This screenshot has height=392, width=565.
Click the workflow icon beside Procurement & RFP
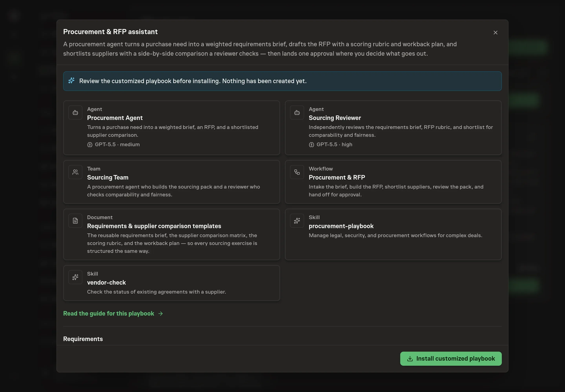297,172
